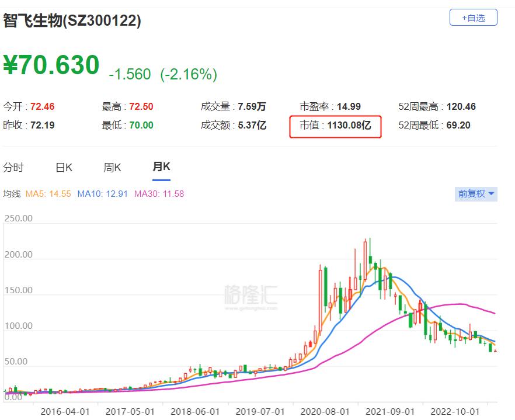
Task: Click the 250.00 y-axis label
Action: [19, 218]
